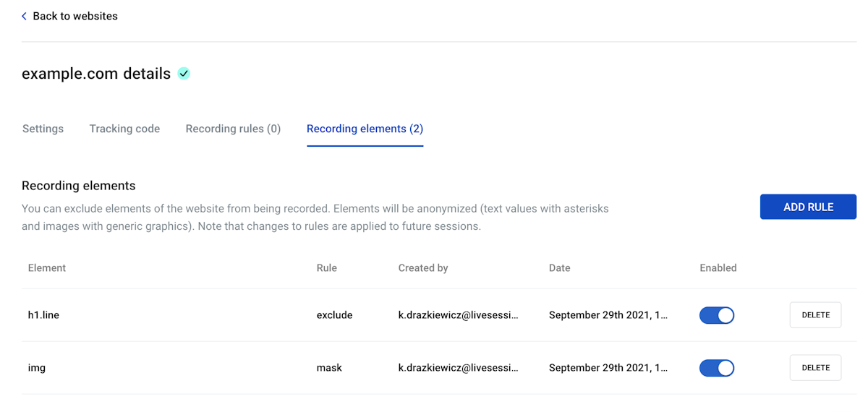868x412 pixels.
Task: Turn off the img rule toggle
Action: (716, 368)
